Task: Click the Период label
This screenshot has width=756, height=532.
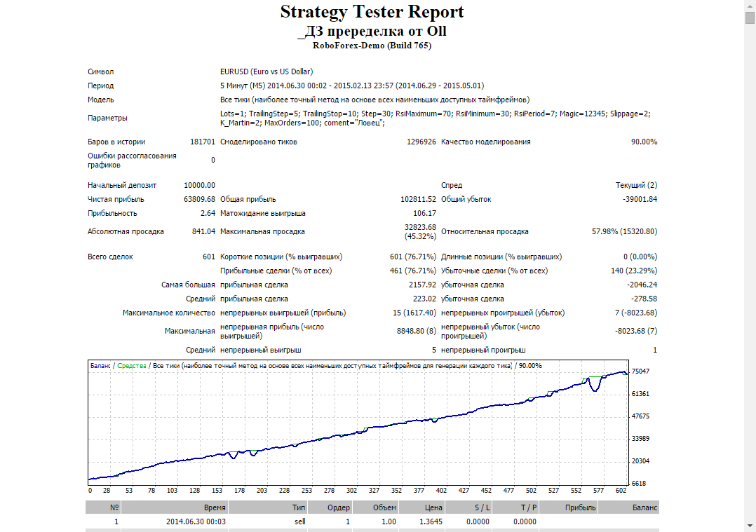Action: (101, 86)
